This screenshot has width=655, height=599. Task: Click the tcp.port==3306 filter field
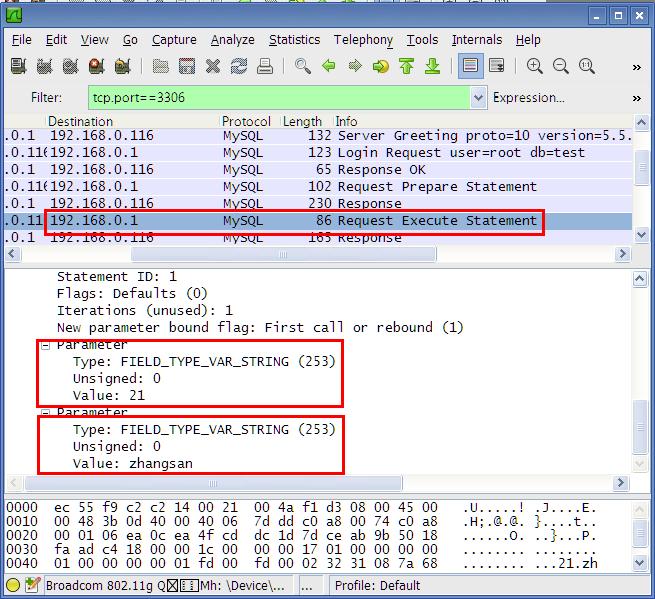point(279,98)
